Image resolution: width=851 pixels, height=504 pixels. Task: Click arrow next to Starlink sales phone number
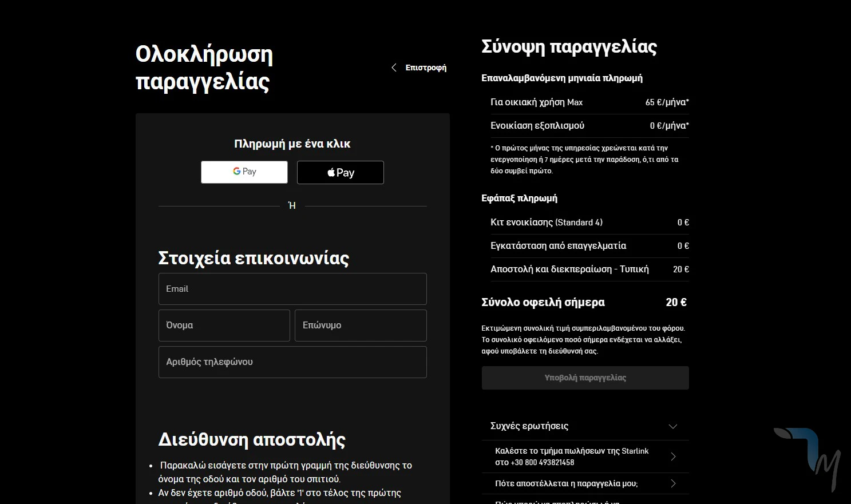pyautogui.click(x=673, y=457)
